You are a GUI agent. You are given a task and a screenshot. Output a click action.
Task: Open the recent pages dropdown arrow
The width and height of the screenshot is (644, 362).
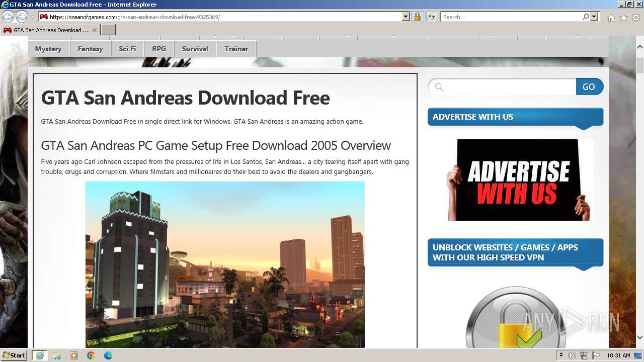pos(33,17)
